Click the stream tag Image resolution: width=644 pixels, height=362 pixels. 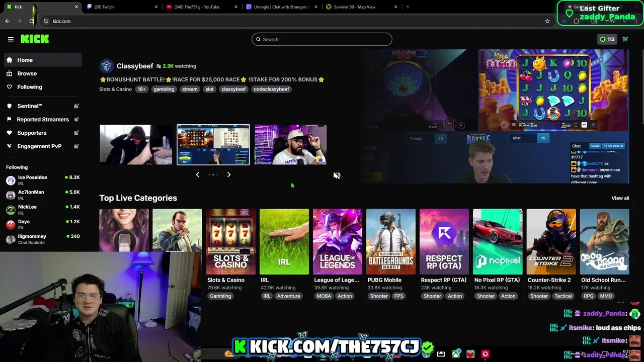point(190,89)
